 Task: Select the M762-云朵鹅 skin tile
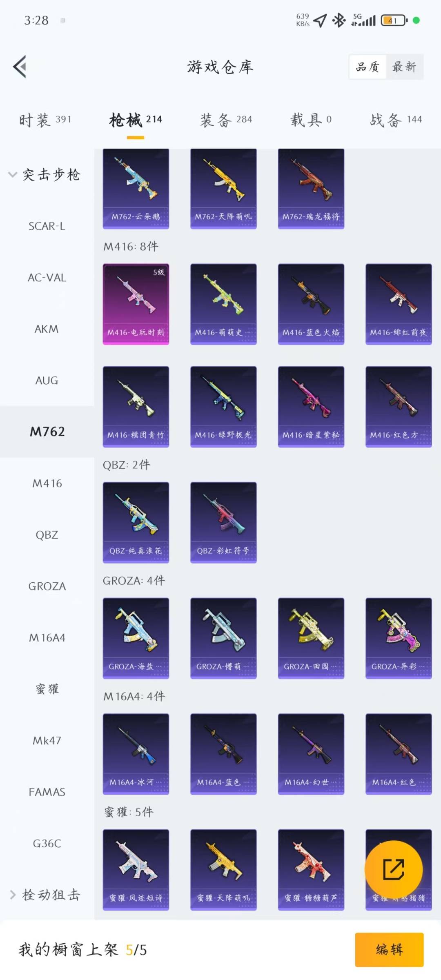[136, 189]
